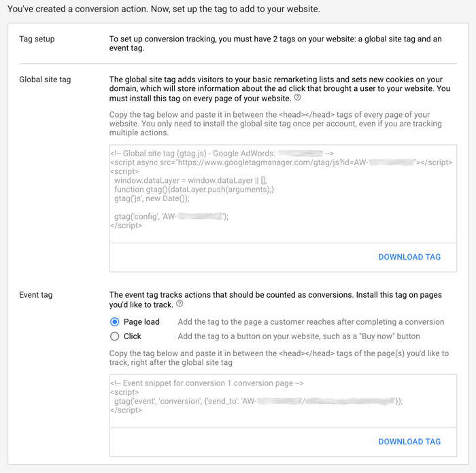
Task: Click the 'Tag setup' section label
Action: pyautogui.click(x=37, y=39)
